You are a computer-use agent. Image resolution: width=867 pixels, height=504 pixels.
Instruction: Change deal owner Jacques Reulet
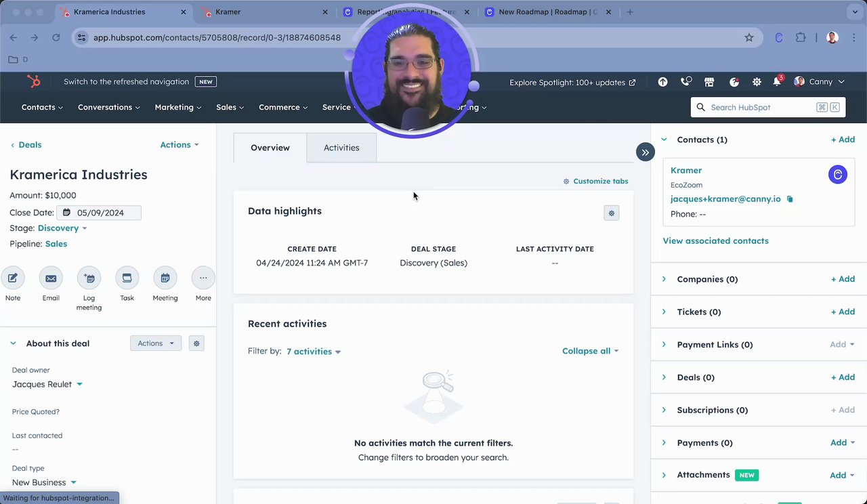(47, 384)
